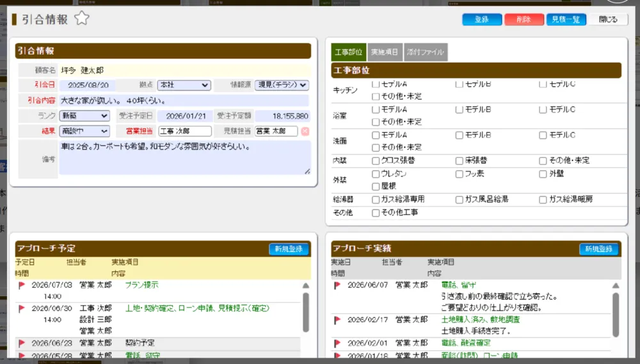Screen dimensions: 640x364
Task: Open 土地購入済み、敷地調査 link
Action: point(481,319)
